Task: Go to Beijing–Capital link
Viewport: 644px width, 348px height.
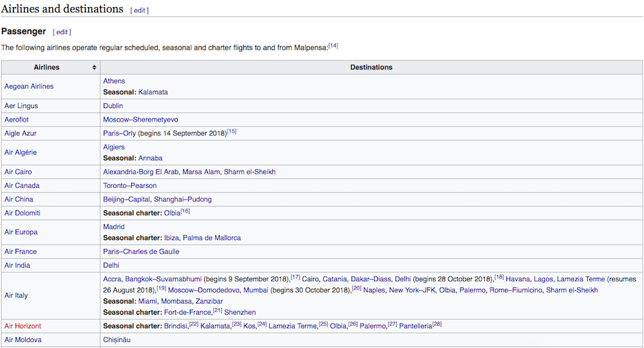Action: point(126,199)
